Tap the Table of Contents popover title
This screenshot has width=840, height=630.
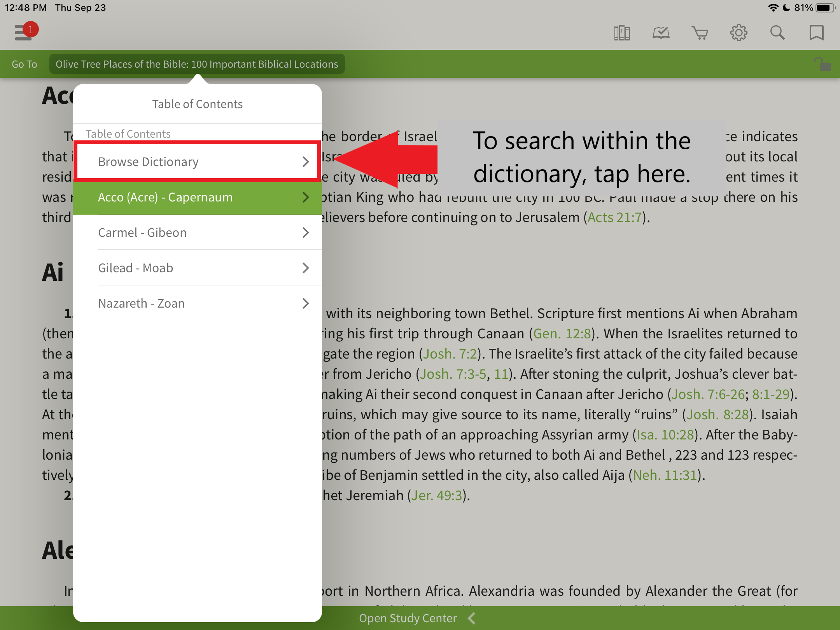(198, 104)
